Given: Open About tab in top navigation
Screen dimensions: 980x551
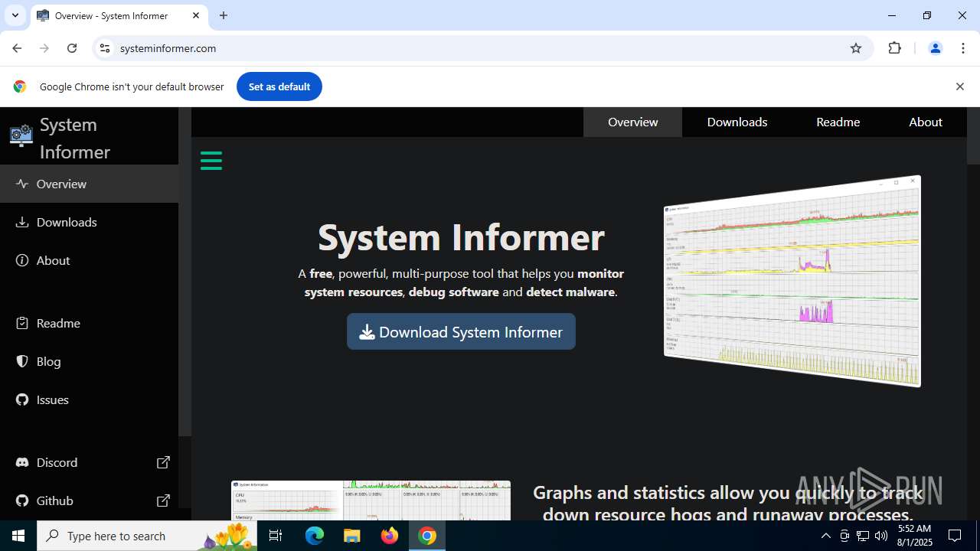Looking at the screenshot, I should (926, 122).
